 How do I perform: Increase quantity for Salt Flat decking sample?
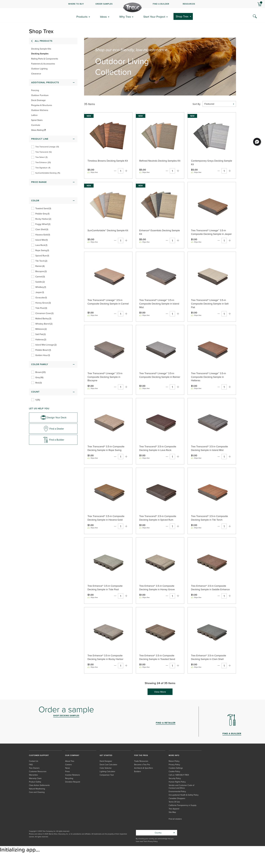(230, 314)
